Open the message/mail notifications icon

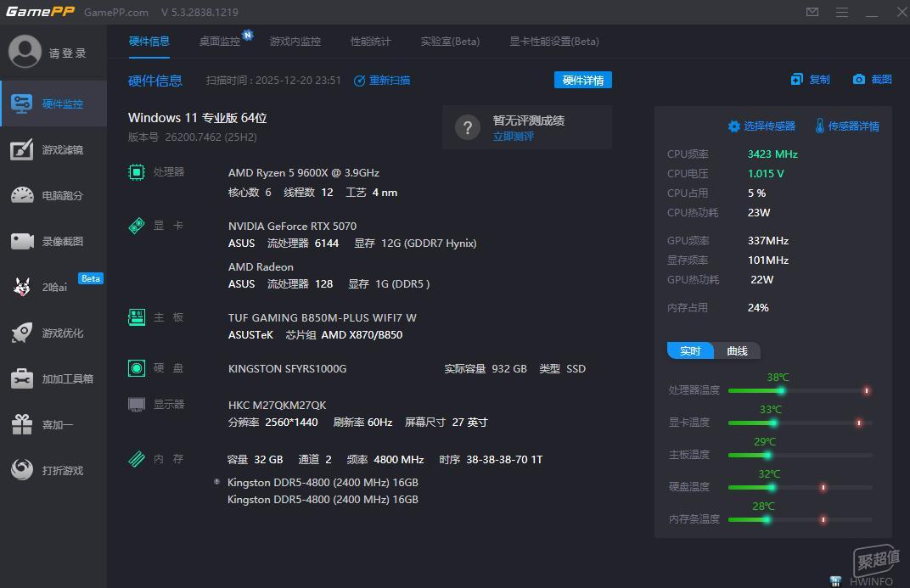812,12
